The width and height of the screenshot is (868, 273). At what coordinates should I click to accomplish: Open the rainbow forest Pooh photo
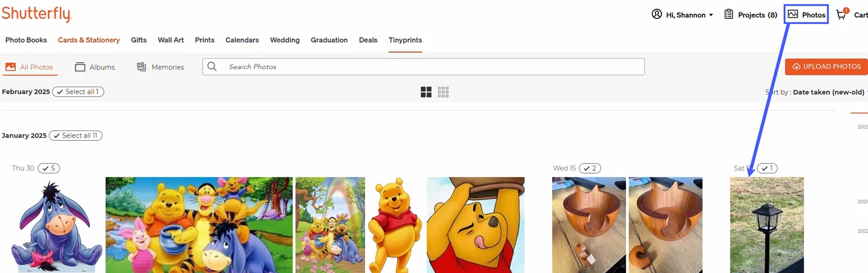[330, 225]
